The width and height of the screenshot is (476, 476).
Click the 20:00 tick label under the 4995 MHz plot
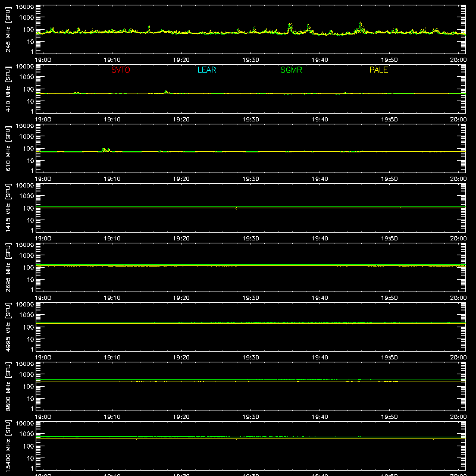coord(458,358)
